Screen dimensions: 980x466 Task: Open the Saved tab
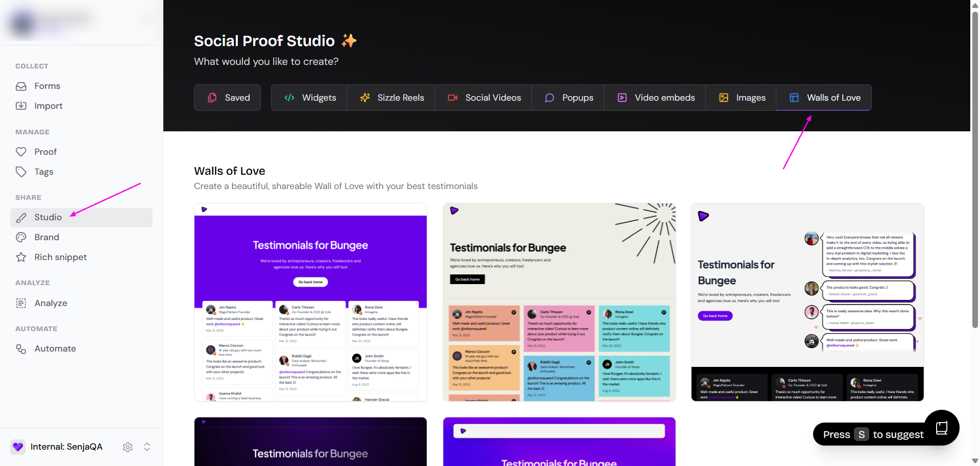(228, 98)
